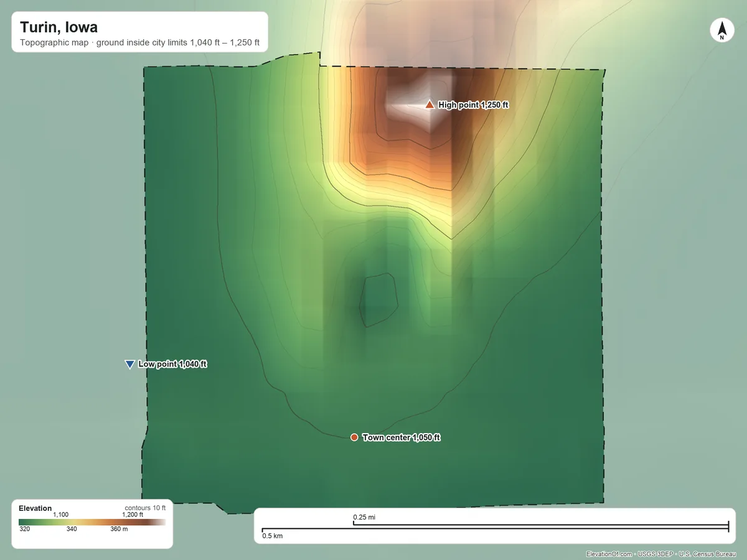Viewport: 747px width, 560px height.
Task: Click the 'High point 1,250 ft' label
Action: pyautogui.click(x=473, y=105)
